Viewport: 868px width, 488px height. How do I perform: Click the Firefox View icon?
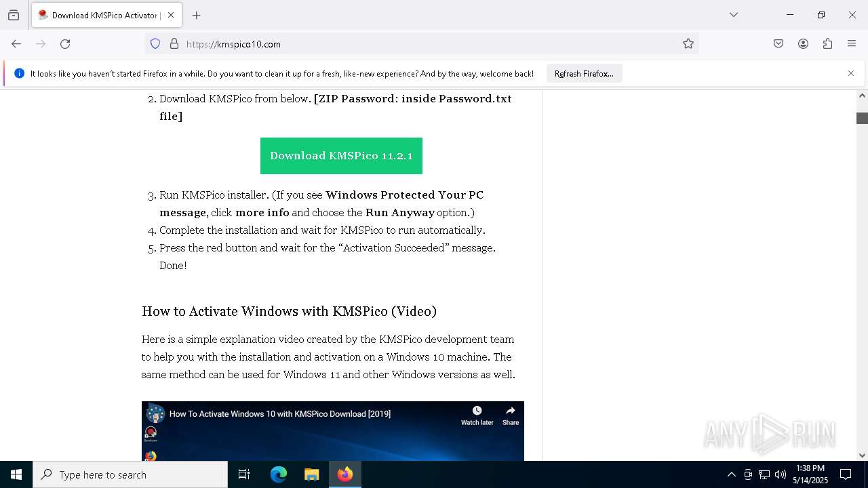click(x=14, y=15)
